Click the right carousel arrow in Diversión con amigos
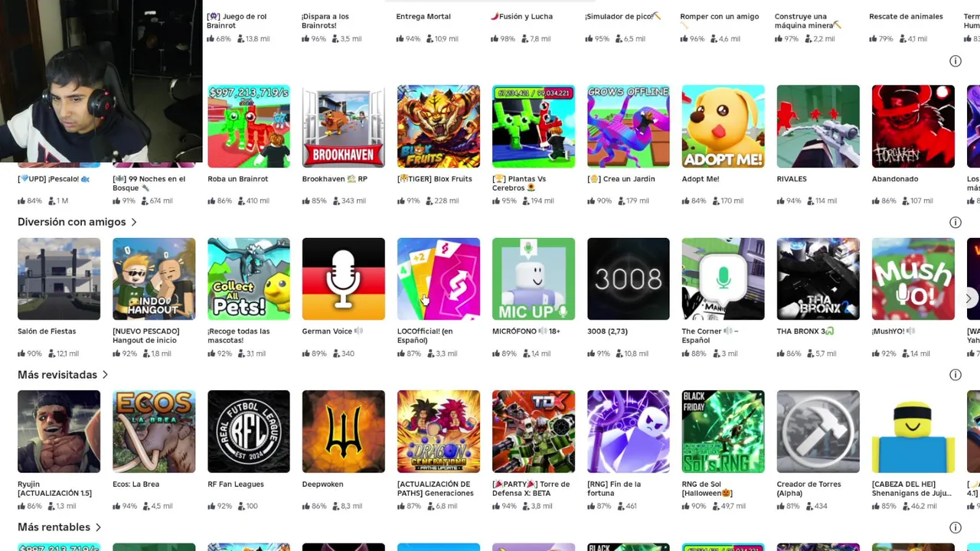980x551 pixels. (969, 298)
